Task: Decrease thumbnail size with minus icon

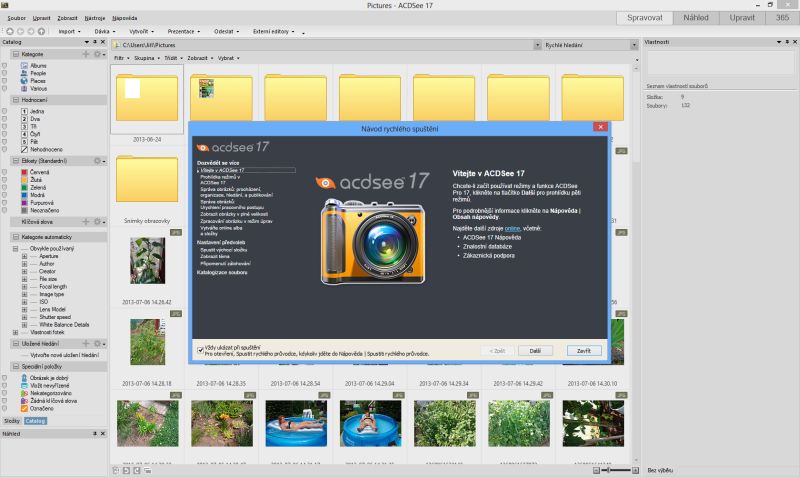Action: (x=596, y=470)
